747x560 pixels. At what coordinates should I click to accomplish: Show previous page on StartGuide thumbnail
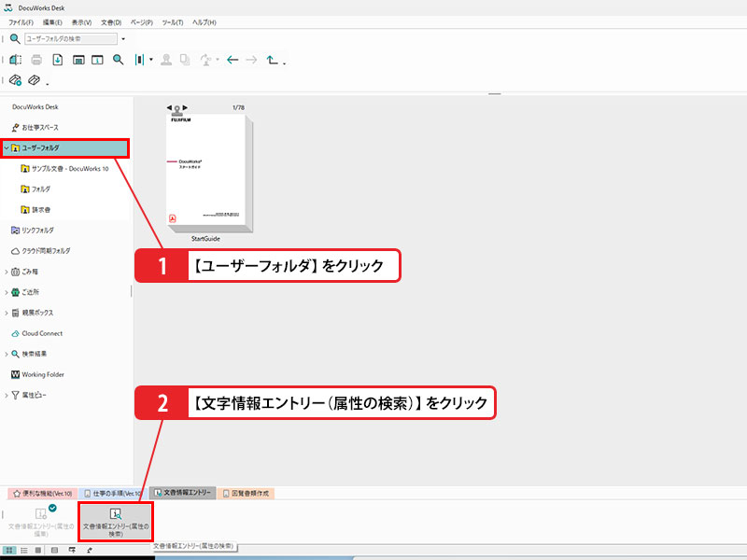169,107
